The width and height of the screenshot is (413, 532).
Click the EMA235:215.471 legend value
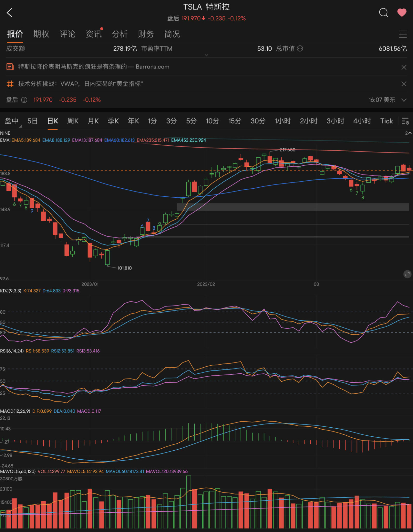[x=153, y=140]
